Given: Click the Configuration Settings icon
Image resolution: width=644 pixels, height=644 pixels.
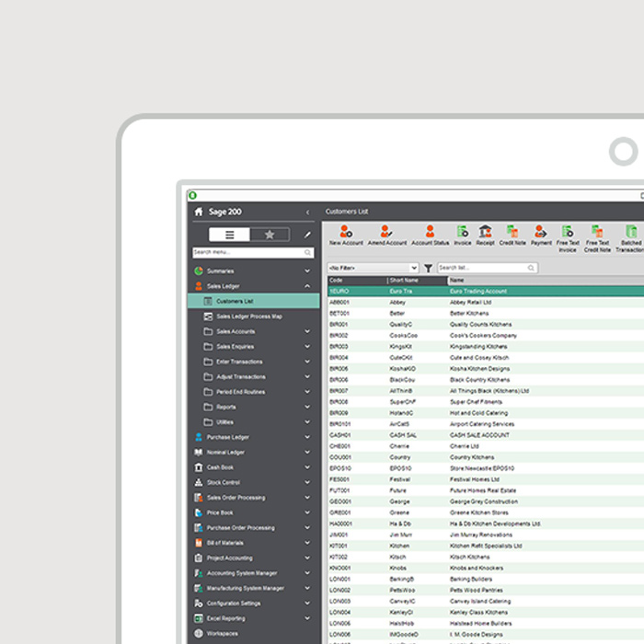Looking at the screenshot, I should (x=199, y=604).
